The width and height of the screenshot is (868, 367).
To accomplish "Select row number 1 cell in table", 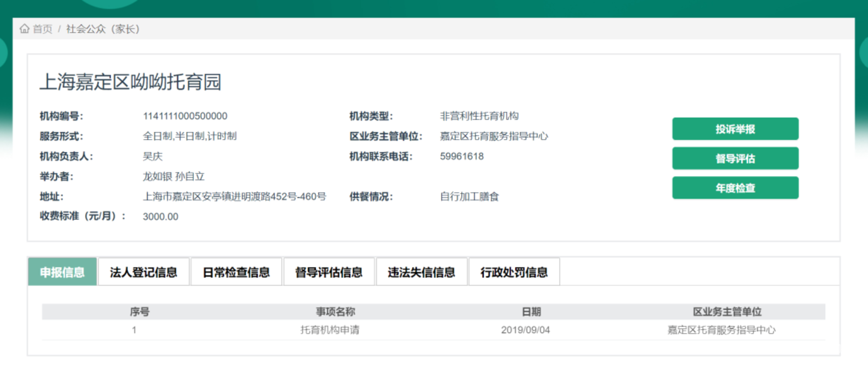I will coord(134,330).
